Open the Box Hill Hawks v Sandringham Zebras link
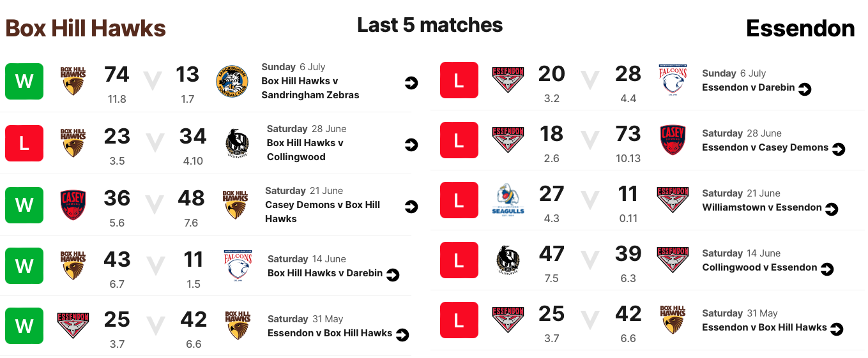This screenshot has height=358, width=868. point(310,88)
